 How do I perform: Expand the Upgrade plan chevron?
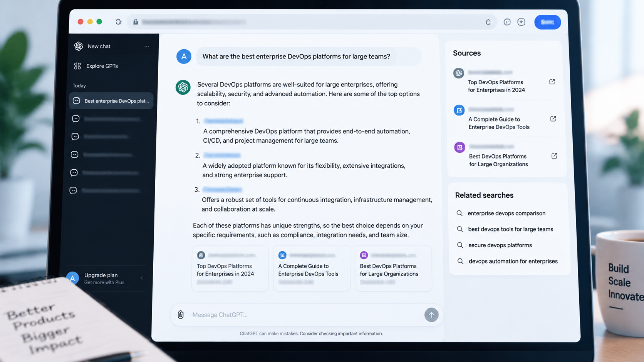[x=141, y=278]
